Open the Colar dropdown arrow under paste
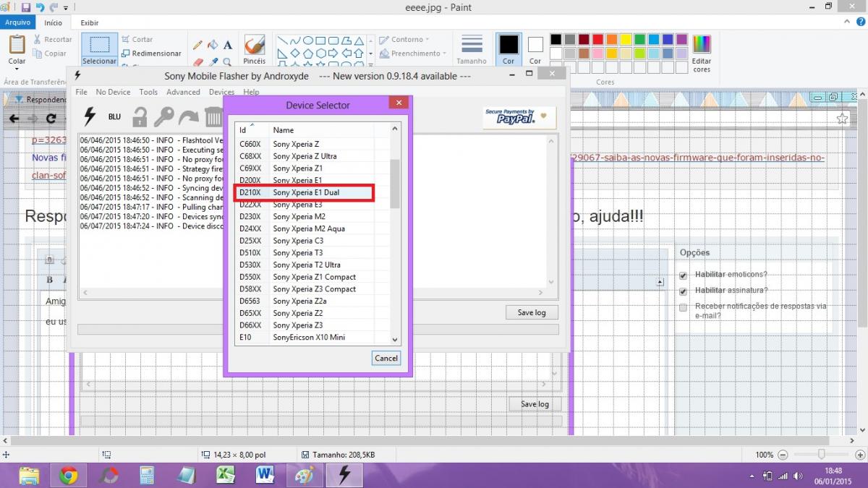Viewport: 868px width, 488px height. pos(17,67)
